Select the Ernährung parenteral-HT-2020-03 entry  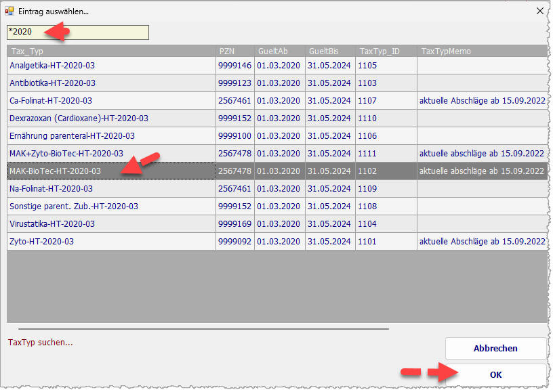coord(111,136)
